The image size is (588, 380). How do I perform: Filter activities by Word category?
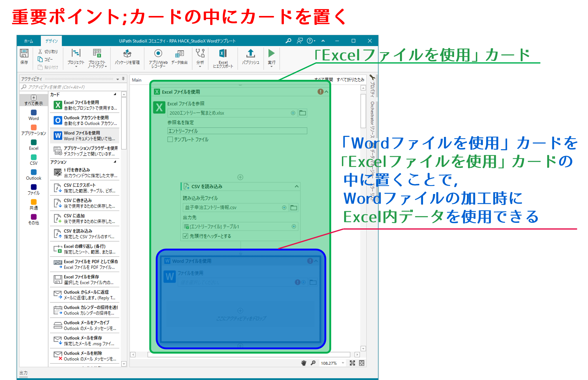(34, 115)
